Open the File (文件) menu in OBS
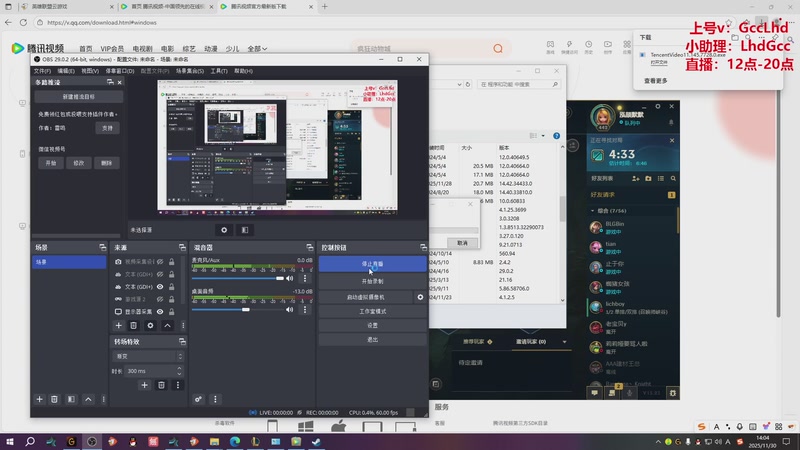Screen dimensions: 800x450 pyautogui.click(x=42, y=71)
